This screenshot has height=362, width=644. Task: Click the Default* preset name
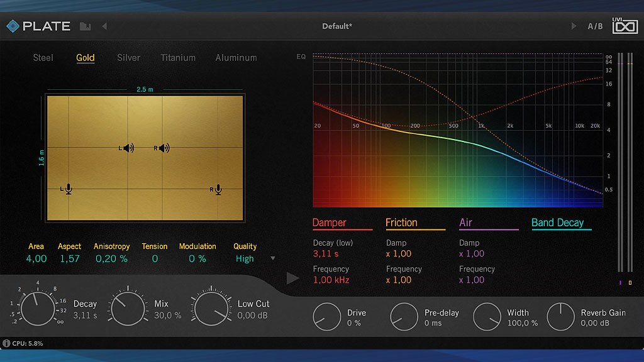click(337, 26)
